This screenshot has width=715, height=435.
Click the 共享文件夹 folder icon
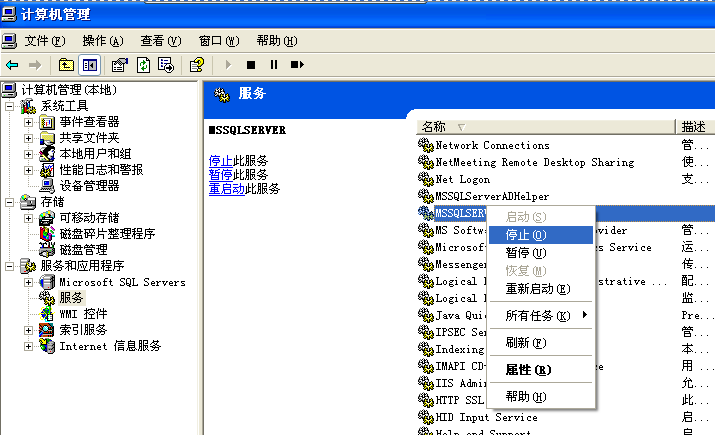pos(47,138)
